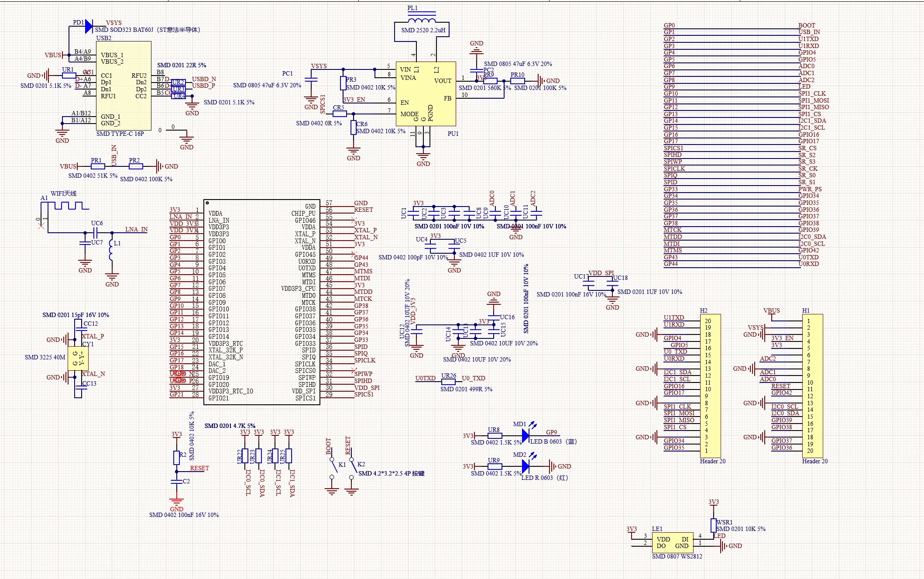The width and height of the screenshot is (924, 579).
Task: Select the PD1 diode symbol
Action: pos(89,27)
